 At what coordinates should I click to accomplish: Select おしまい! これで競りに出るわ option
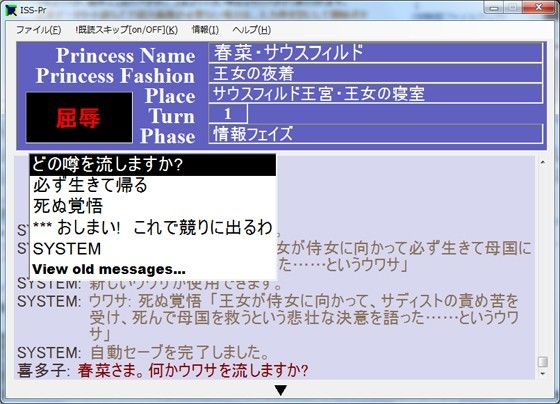tap(153, 228)
